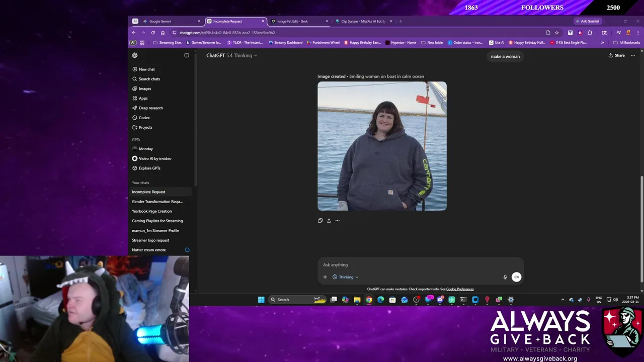
Task: Click the ChatGPT logo icon
Action: (x=134, y=55)
